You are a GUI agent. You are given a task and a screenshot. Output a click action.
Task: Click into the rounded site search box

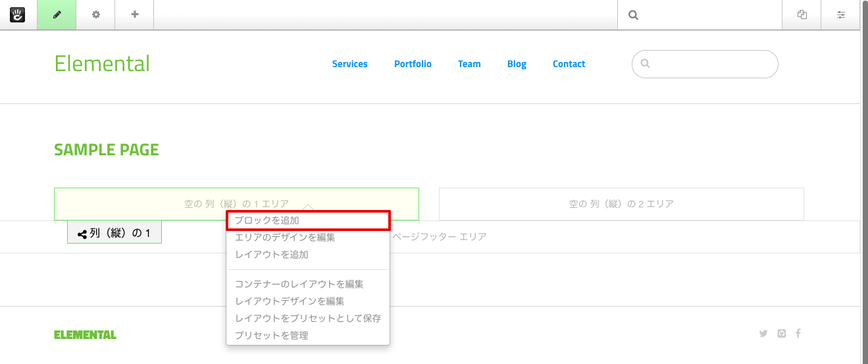tap(705, 64)
